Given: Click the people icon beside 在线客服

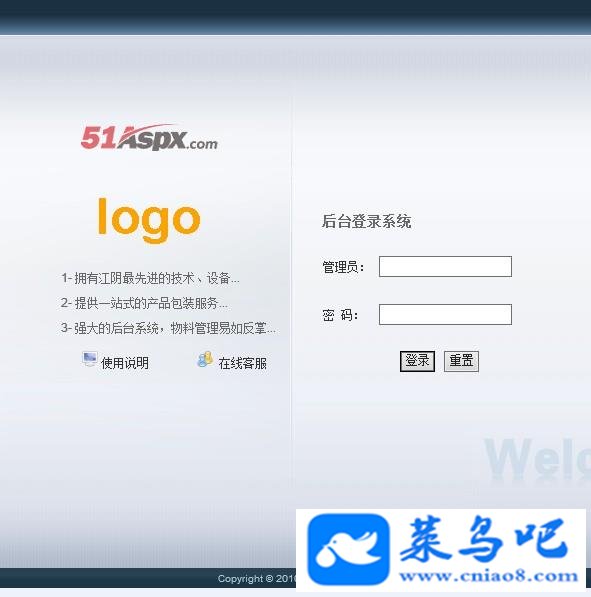Looking at the screenshot, I should (x=205, y=359).
